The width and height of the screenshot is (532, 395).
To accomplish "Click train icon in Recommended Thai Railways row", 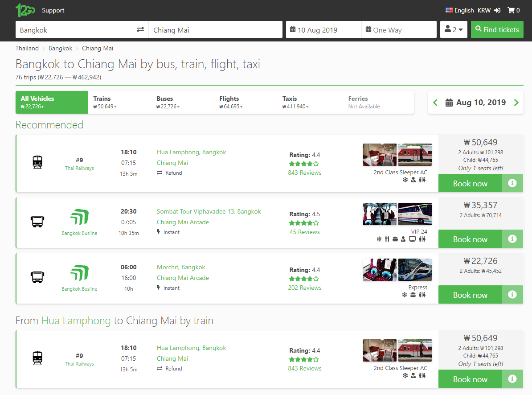I will point(37,162).
